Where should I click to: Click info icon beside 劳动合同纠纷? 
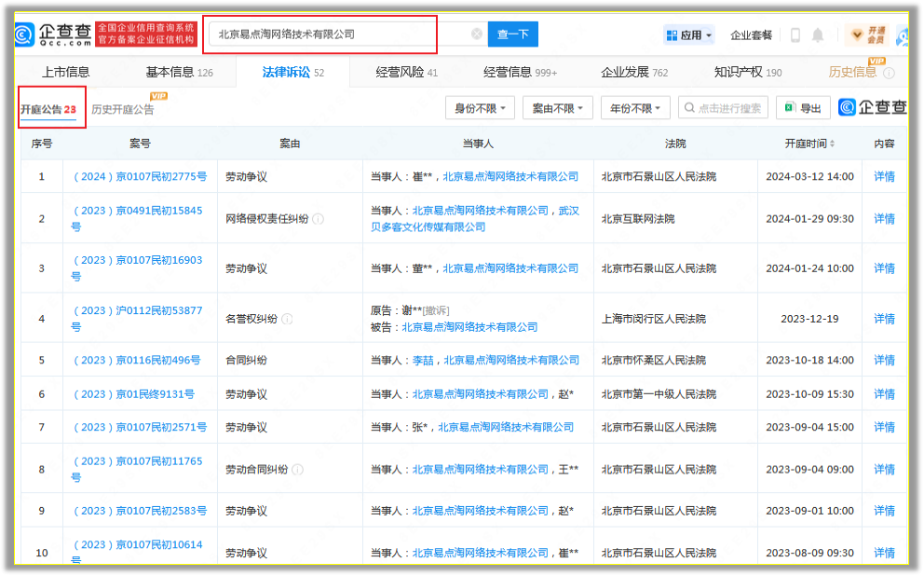click(x=297, y=470)
